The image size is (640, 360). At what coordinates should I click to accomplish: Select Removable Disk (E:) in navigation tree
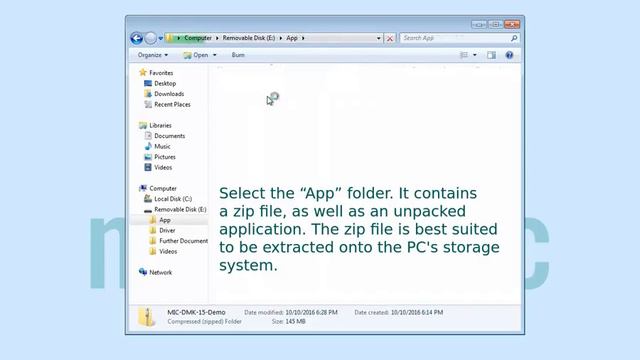[x=180, y=209]
